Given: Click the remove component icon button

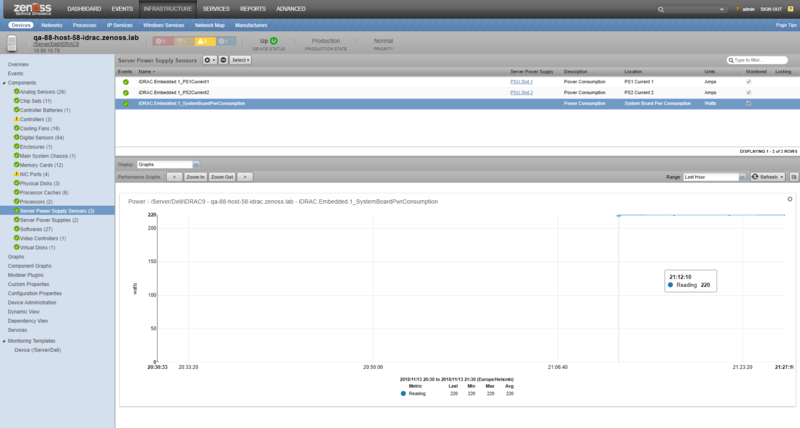Looking at the screenshot, I should (x=223, y=60).
